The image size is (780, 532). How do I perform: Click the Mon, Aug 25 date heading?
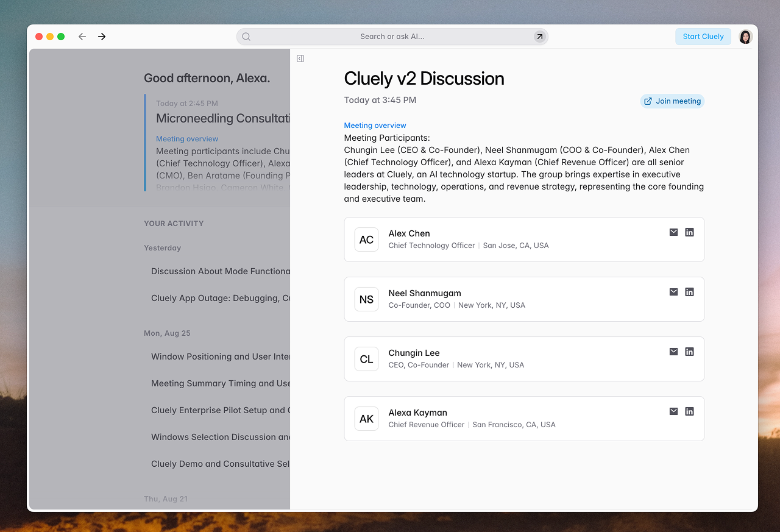(x=167, y=333)
